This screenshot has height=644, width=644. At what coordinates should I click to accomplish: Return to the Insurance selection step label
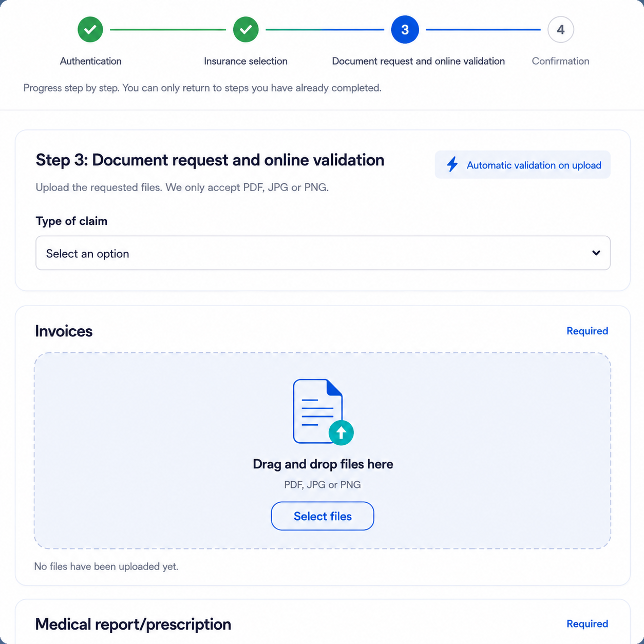tap(245, 61)
